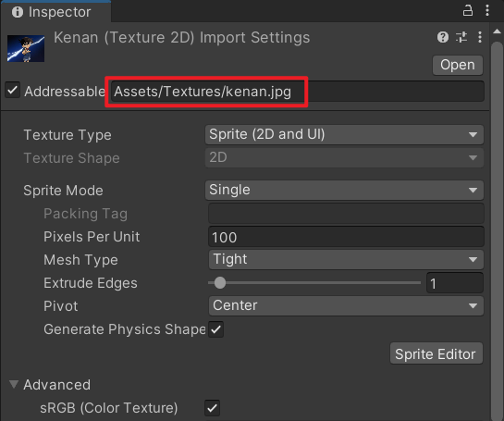
Task: Click the Open button
Action: (458, 65)
